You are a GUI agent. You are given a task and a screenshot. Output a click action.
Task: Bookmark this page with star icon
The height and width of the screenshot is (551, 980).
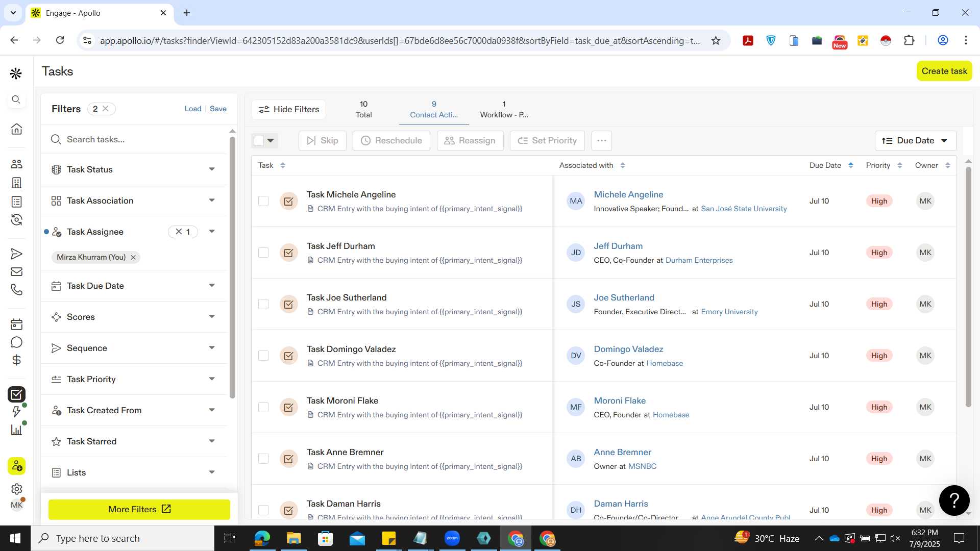[716, 40]
